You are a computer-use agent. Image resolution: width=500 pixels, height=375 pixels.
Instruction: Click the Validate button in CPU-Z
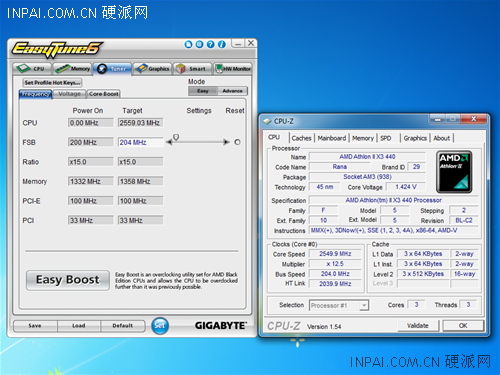coord(418,326)
